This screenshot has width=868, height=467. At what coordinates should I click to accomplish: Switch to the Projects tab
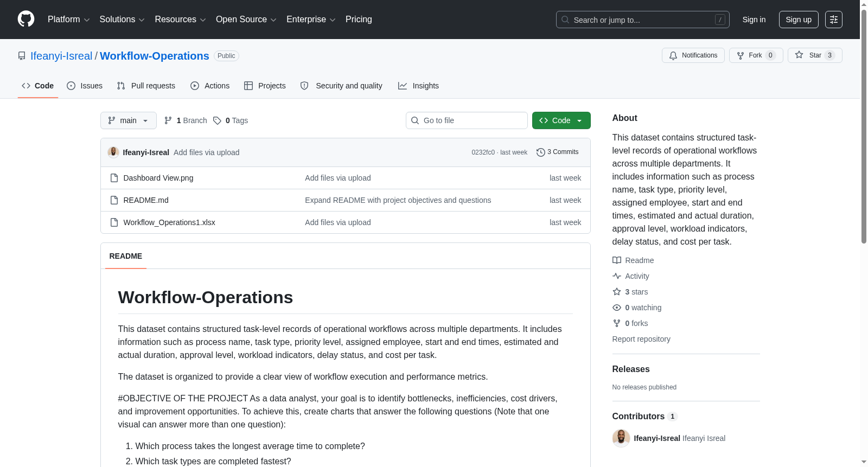point(265,86)
